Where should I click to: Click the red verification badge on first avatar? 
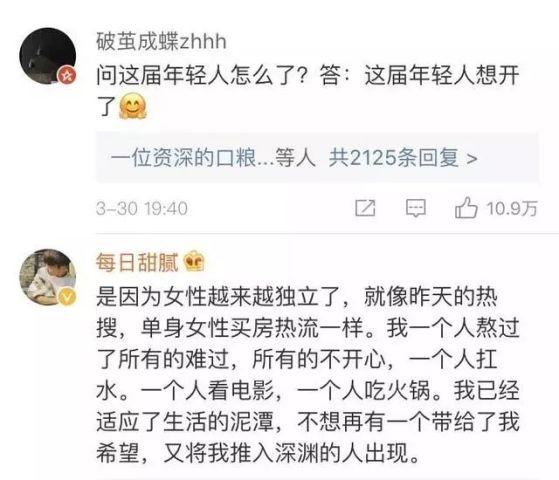tap(67, 75)
